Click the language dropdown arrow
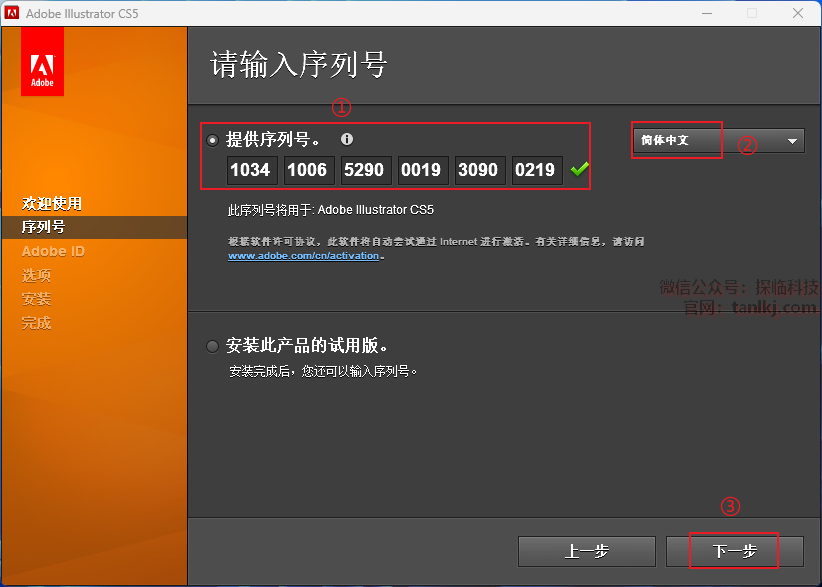 (x=792, y=141)
